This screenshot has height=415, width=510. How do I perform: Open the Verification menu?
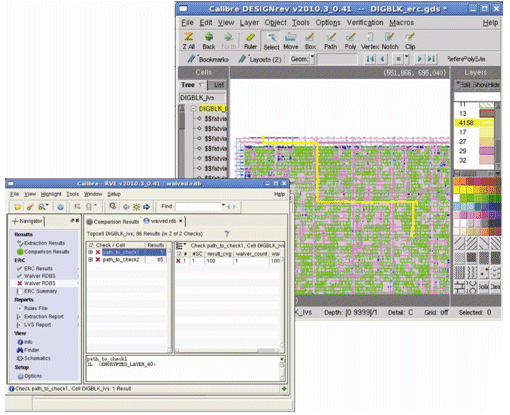coord(365,22)
